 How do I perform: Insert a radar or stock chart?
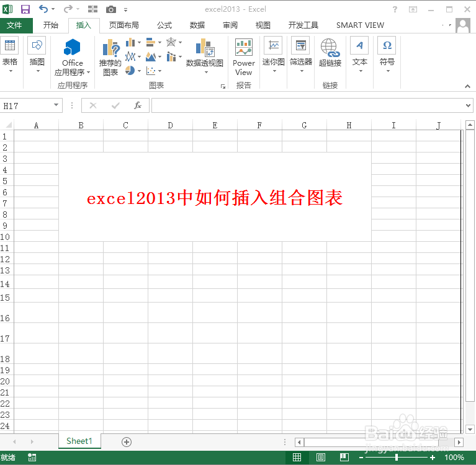[x=171, y=42]
